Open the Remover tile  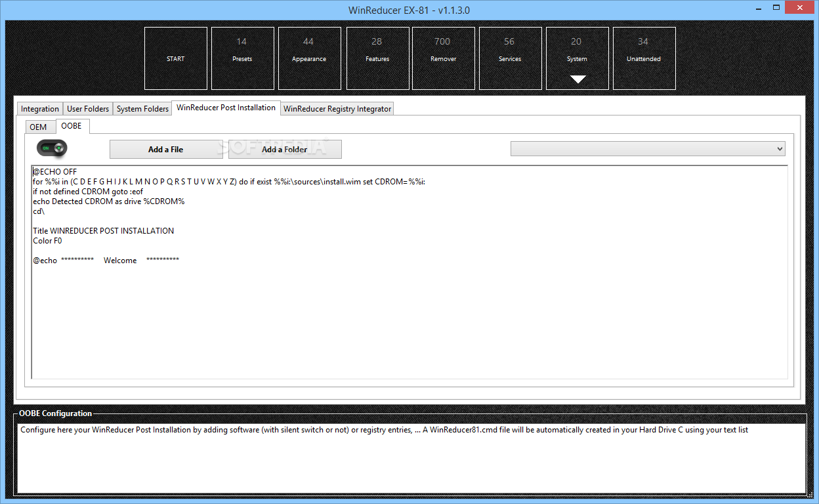444,58
